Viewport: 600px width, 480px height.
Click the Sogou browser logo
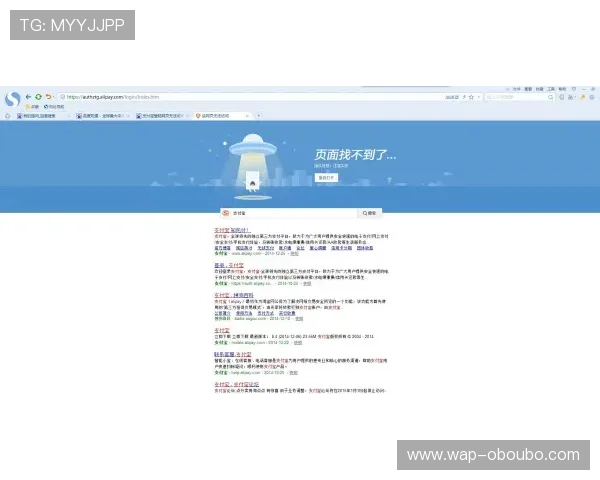(13, 100)
